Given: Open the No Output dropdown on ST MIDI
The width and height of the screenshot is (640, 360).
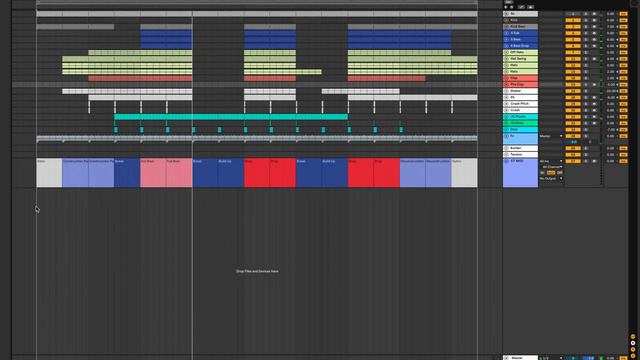Looking at the screenshot, I should (x=551, y=178).
